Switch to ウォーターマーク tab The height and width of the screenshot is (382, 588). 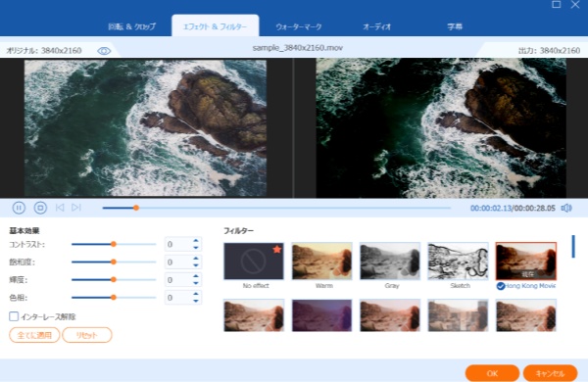(299, 26)
